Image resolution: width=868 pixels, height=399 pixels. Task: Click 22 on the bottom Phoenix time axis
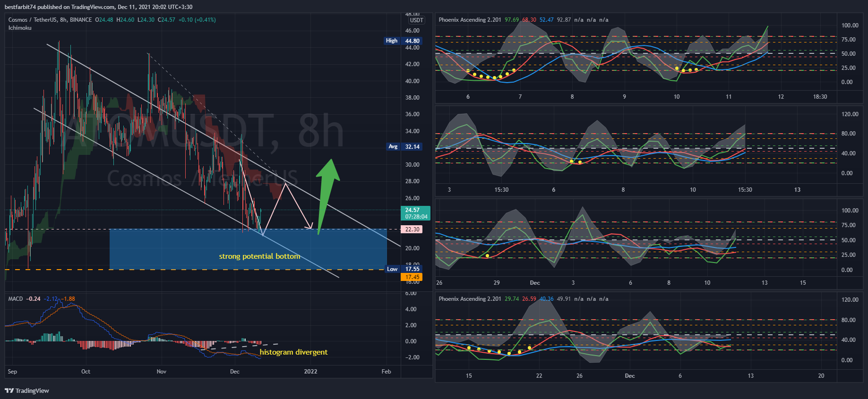(539, 376)
